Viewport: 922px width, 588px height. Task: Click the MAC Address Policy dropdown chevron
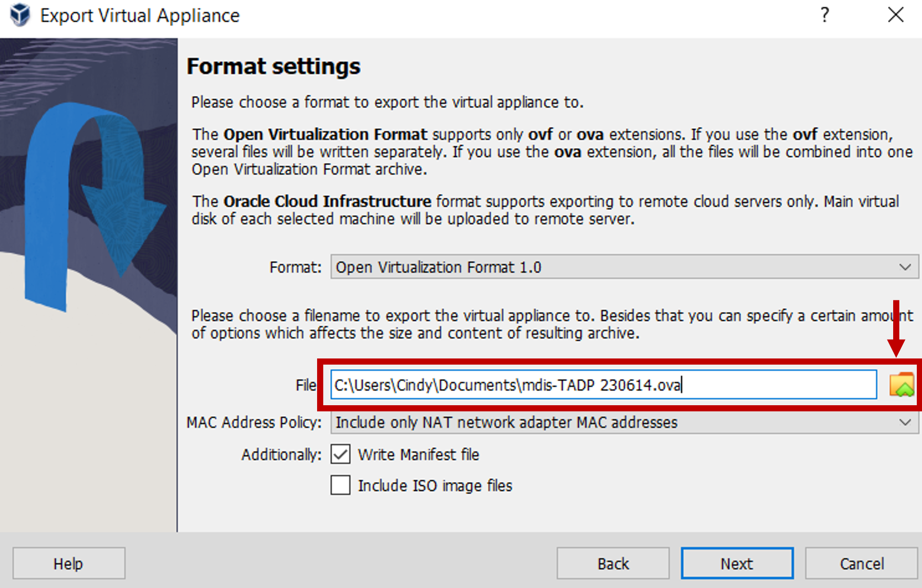point(905,422)
